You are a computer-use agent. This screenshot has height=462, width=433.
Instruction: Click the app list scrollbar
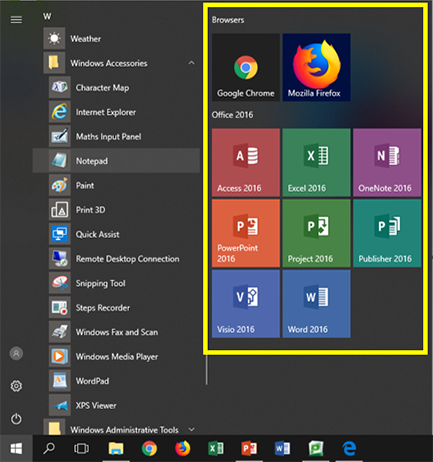click(207, 369)
